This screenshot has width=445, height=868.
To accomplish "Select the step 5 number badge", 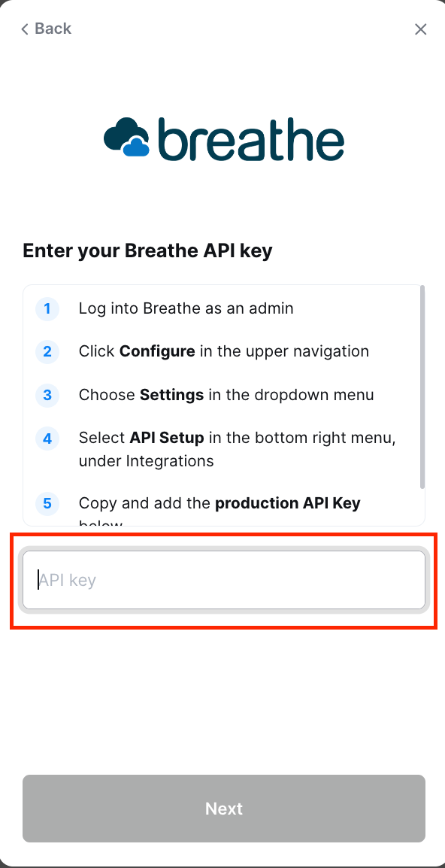I will [x=47, y=504].
